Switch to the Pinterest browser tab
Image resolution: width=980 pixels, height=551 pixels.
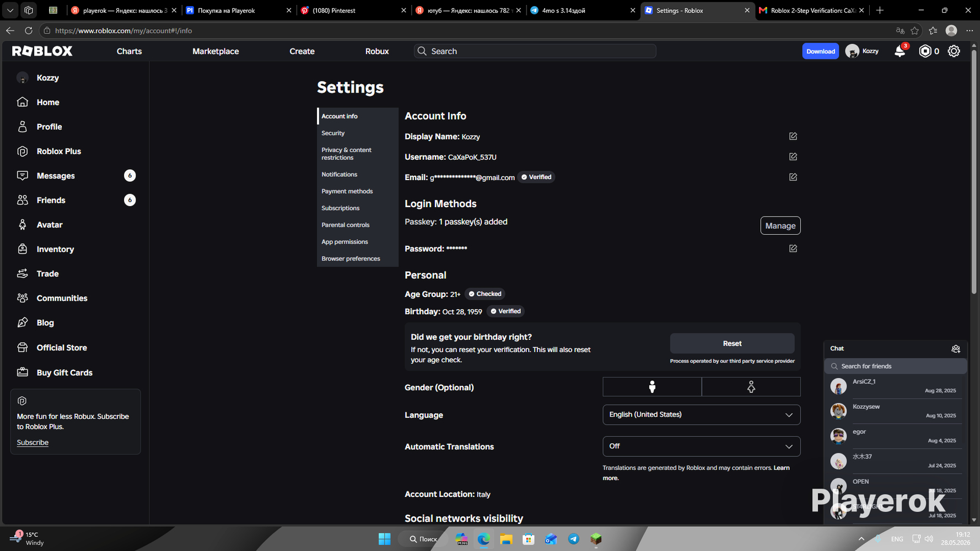353,10
